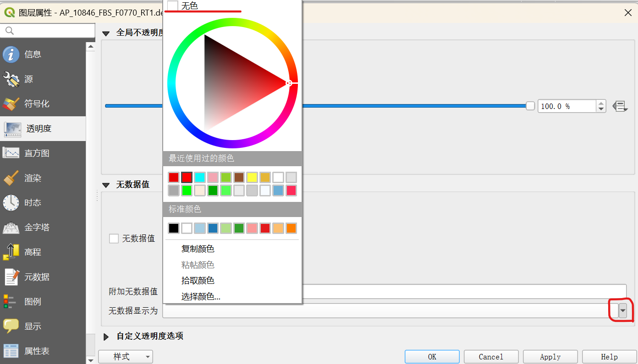638x364 pixels.
Task: Open the 样式 (Style) dropdown
Action: tap(126, 357)
